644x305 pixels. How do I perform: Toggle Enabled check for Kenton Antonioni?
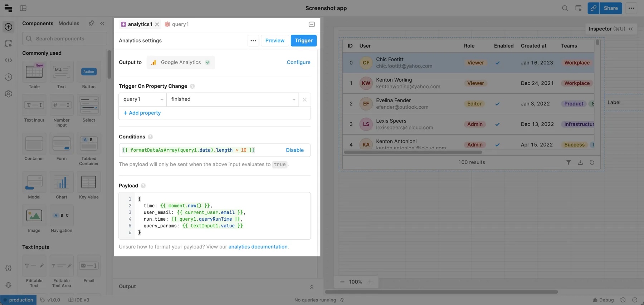coord(497,145)
